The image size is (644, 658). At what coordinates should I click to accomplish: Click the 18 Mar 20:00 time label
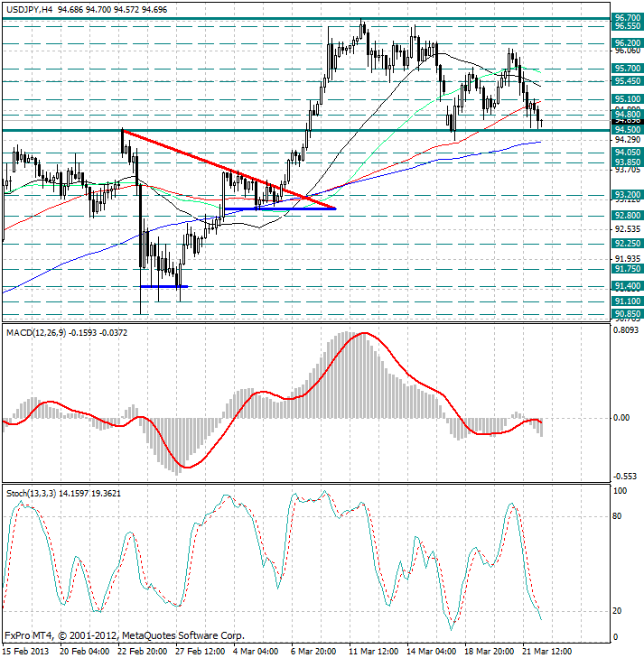tap(489, 652)
